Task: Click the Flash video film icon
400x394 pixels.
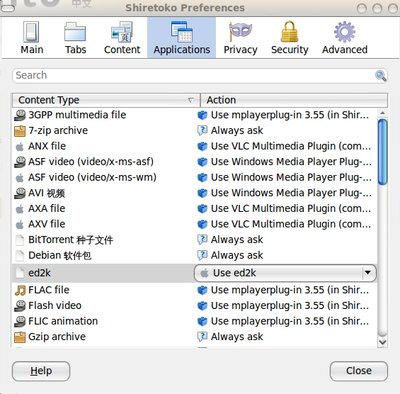Action: 20,306
